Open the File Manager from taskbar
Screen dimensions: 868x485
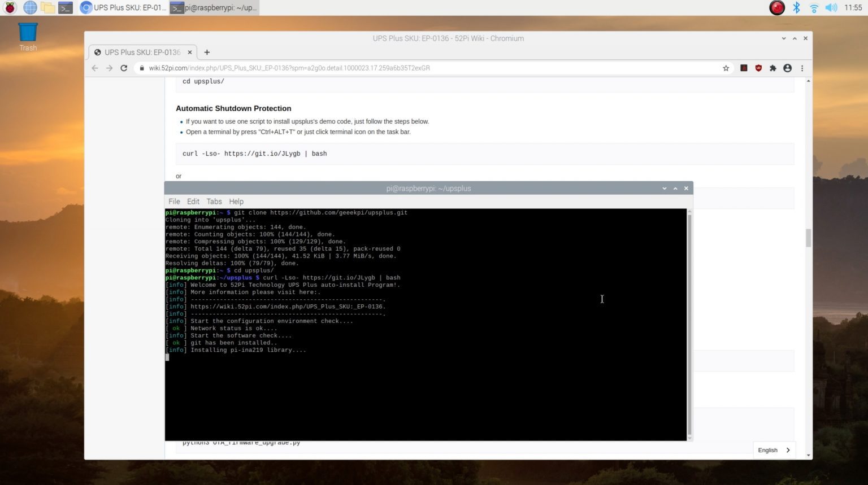(47, 7)
